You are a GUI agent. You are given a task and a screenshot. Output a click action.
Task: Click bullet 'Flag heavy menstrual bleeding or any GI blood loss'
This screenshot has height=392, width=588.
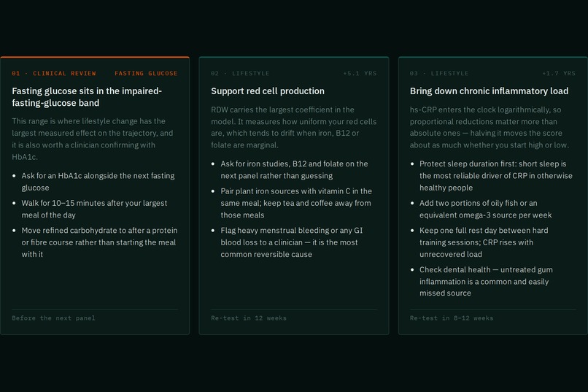(x=292, y=242)
